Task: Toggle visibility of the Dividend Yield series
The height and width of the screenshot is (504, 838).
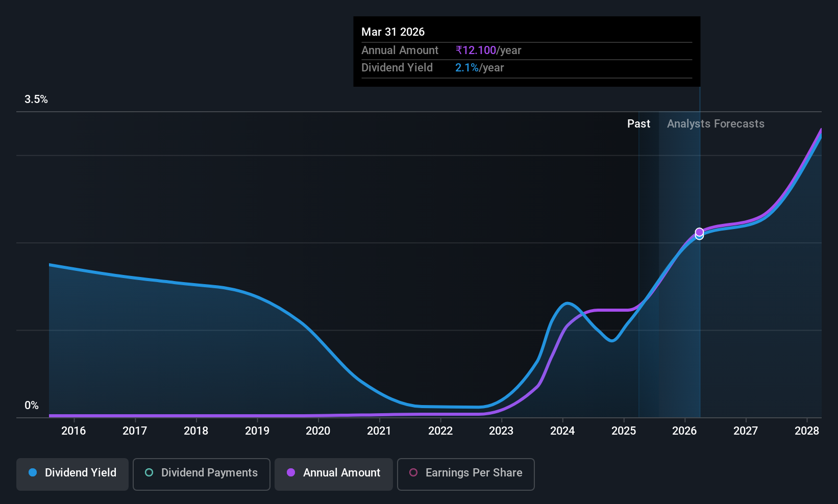Action: pyautogui.click(x=72, y=474)
